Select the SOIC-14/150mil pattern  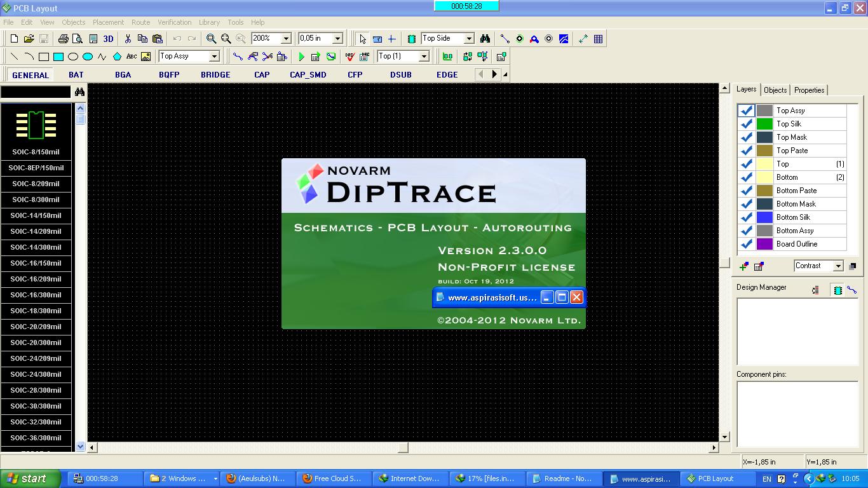coord(36,215)
